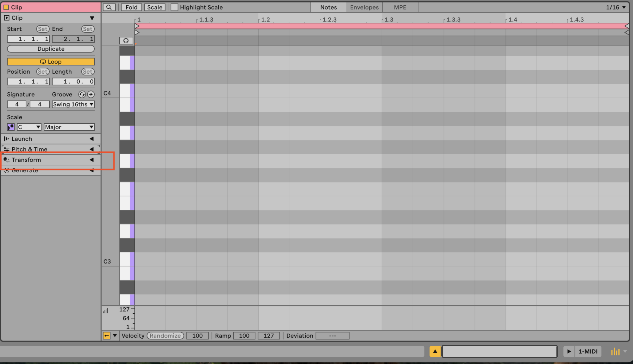Toggle the Fold button
Viewport: 633px width, 364px height.
(131, 7)
